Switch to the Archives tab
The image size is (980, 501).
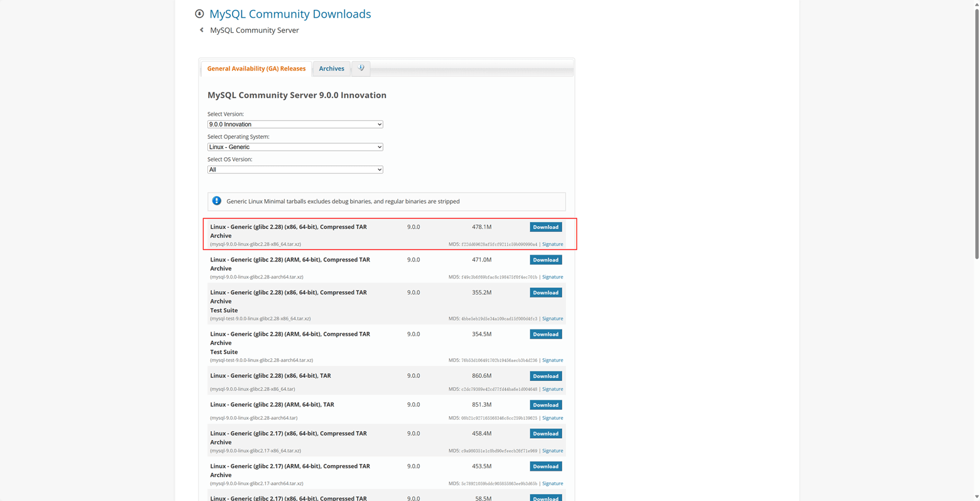coord(331,69)
